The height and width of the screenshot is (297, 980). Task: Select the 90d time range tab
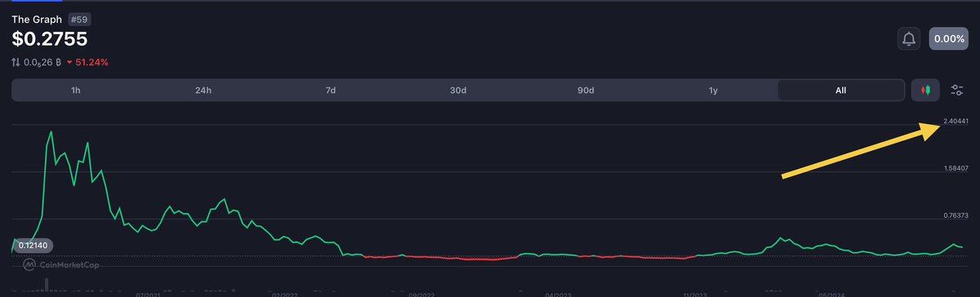586,91
